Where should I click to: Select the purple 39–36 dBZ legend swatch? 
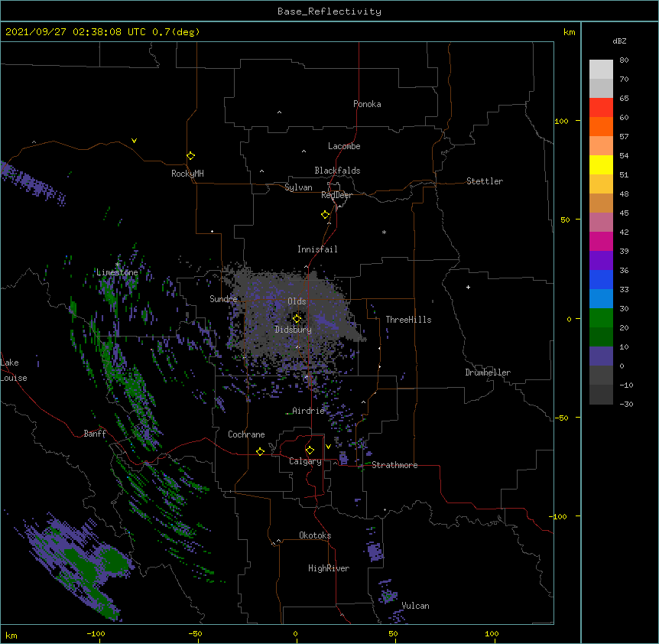(x=601, y=261)
